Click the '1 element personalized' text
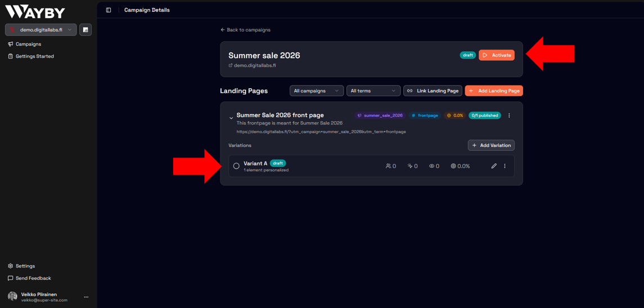 (266, 170)
